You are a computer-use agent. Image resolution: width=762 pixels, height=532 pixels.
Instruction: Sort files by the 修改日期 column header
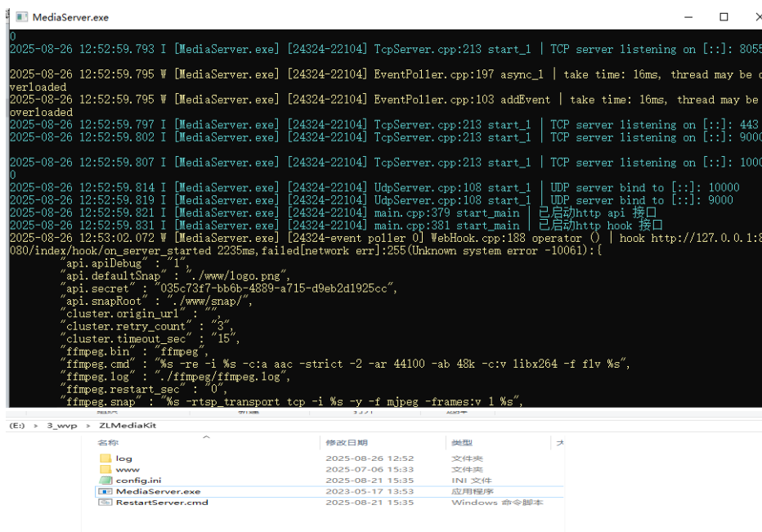point(347,443)
